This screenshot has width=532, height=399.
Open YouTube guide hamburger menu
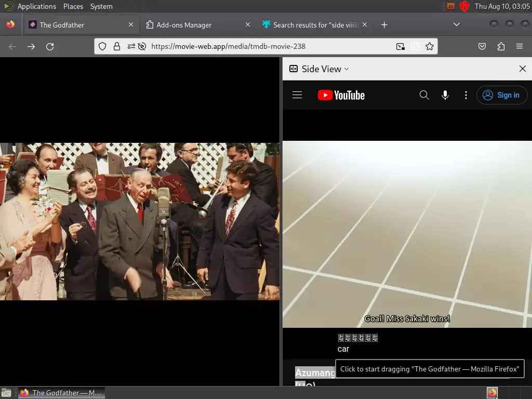coord(297,95)
